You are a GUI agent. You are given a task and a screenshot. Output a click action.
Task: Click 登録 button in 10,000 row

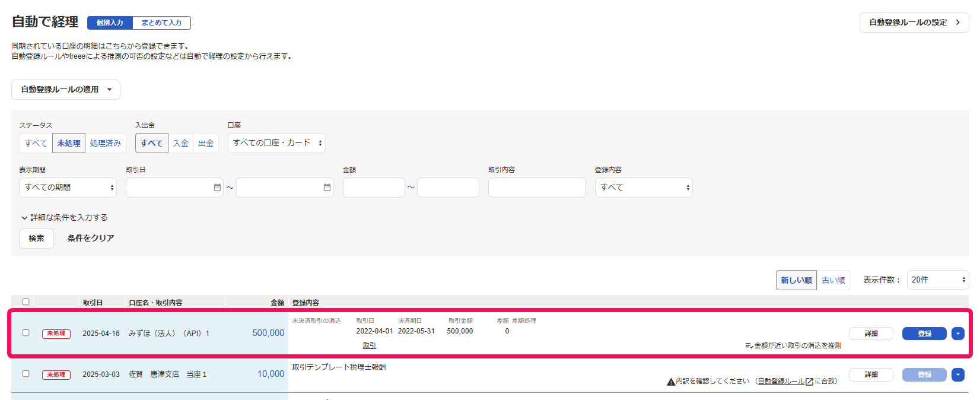(924, 374)
